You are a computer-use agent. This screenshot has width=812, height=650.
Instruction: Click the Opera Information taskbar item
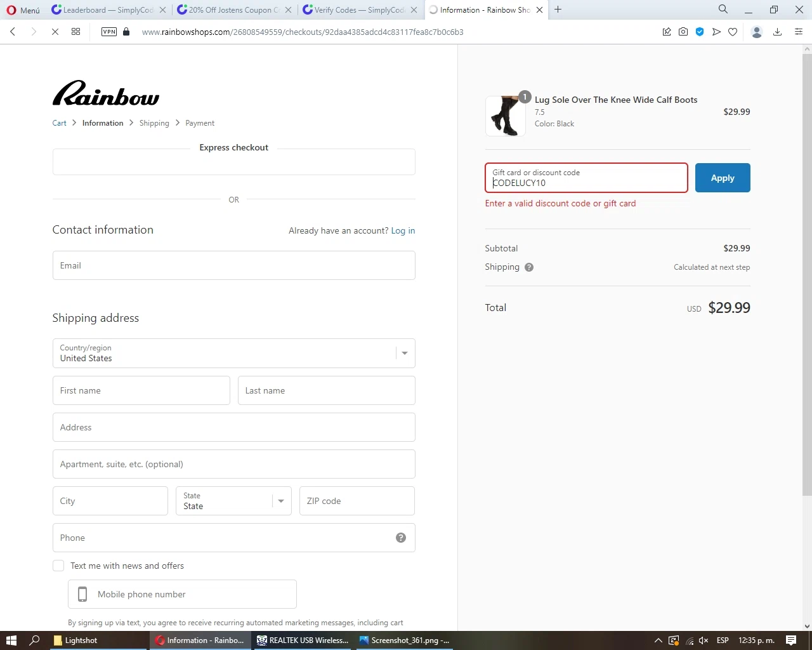click(x=200, y=640)
